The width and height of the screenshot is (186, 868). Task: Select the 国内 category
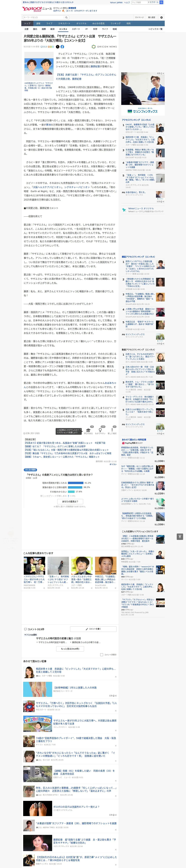(x=35, y=29)
